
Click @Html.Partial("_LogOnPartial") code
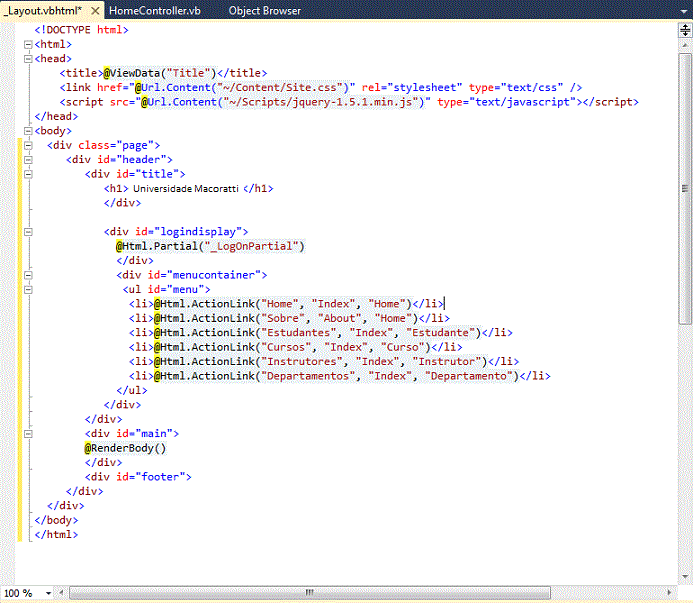pyautogui.click(x=210, y=246)
